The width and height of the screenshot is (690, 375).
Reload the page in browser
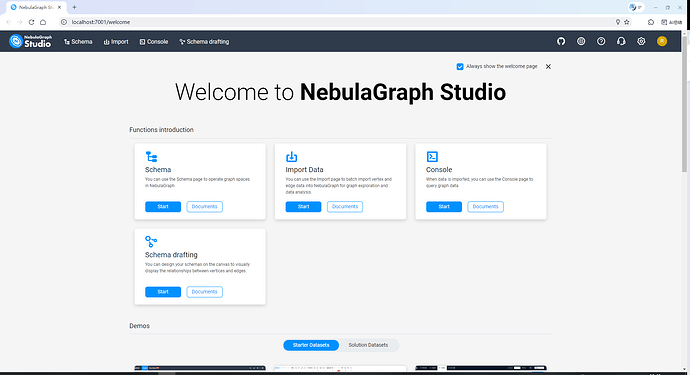point(31,22)
